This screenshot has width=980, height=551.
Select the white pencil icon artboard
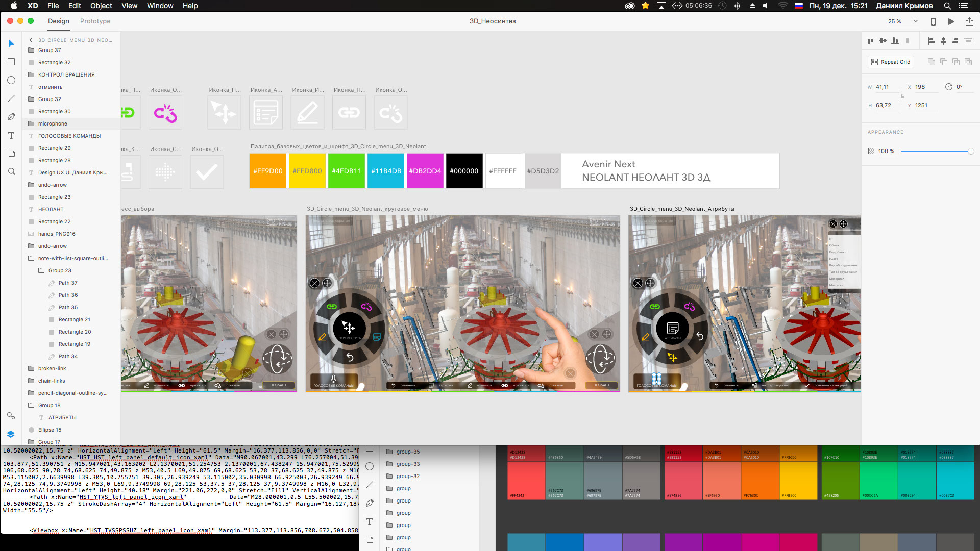pyautogui.click(x=307, y=112)
